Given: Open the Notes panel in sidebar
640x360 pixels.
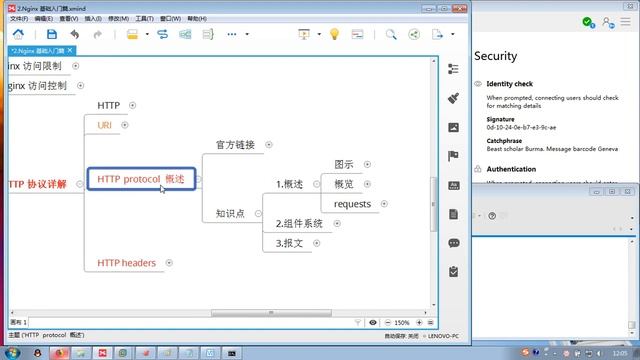Looking at the screenshot, I should click(x=453, y=214).
